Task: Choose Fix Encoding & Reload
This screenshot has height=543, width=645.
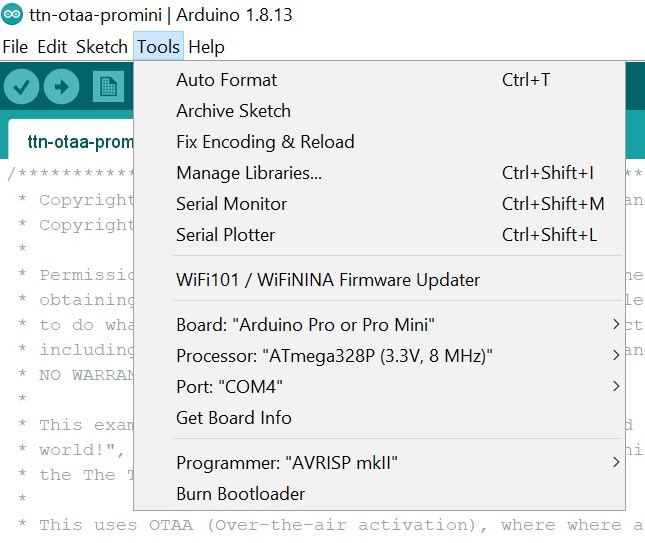Action: (x=379, y=142)
